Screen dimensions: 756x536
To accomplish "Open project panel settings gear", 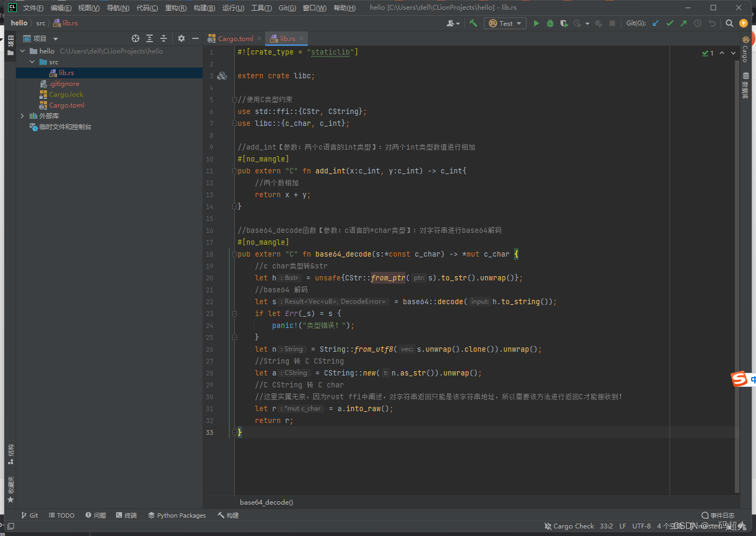I will tap(181, 38).
